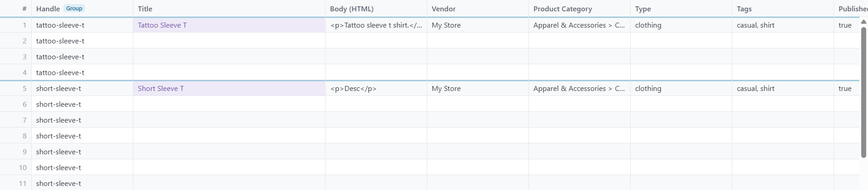Click row number 11

point(16,183)
